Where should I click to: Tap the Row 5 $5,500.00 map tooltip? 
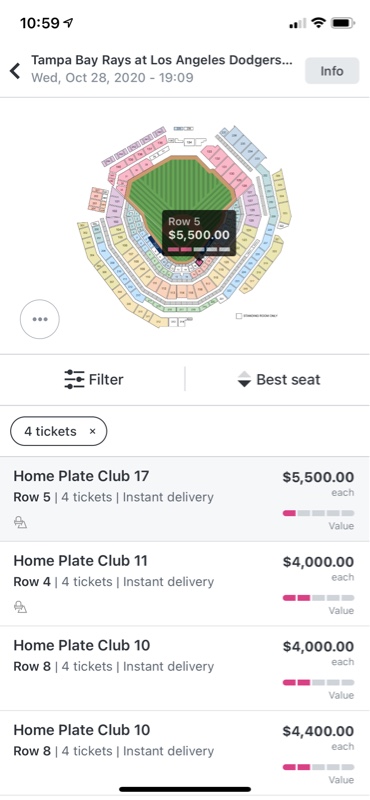(x=199, y=233)
